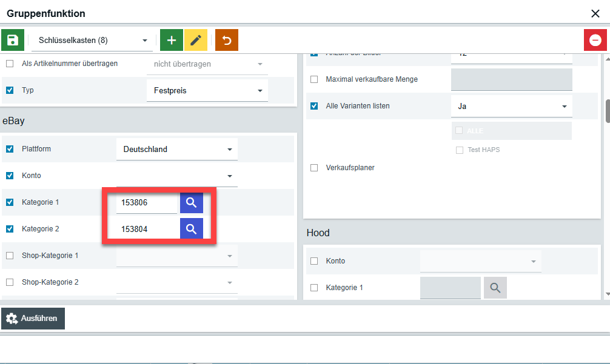Open the Plattform Deutschland dropdown
Screen dimensions: 610x364
tap(176, 149)
